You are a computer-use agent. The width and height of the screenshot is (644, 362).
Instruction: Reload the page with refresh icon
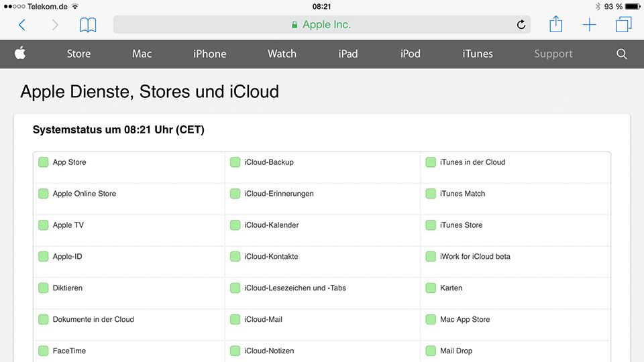[521, 25]
